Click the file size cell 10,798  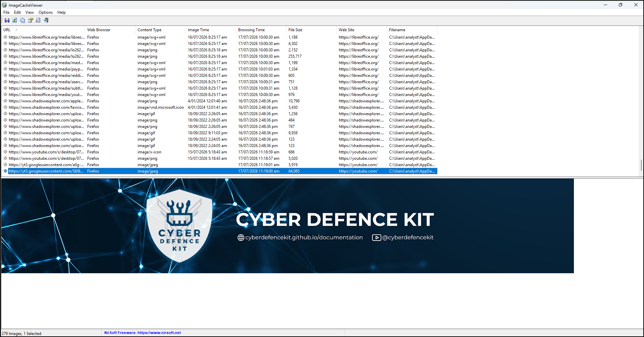point(294,101)
